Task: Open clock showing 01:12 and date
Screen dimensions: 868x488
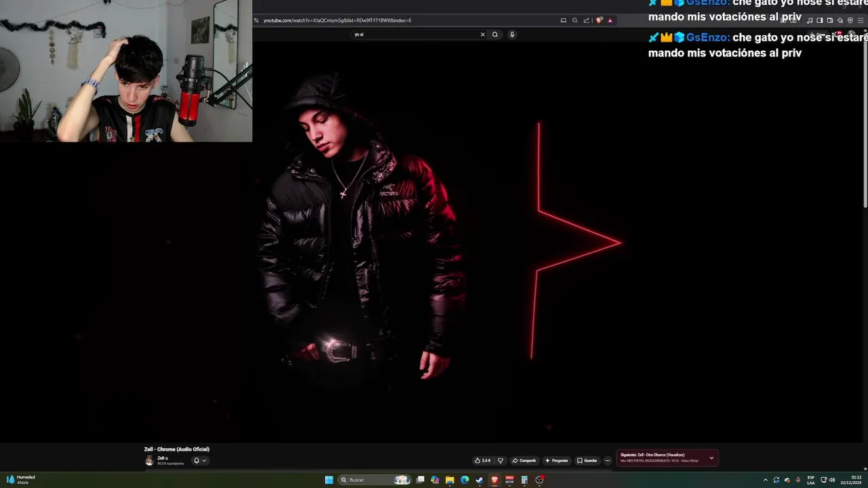Action: [x=851, y=480]
